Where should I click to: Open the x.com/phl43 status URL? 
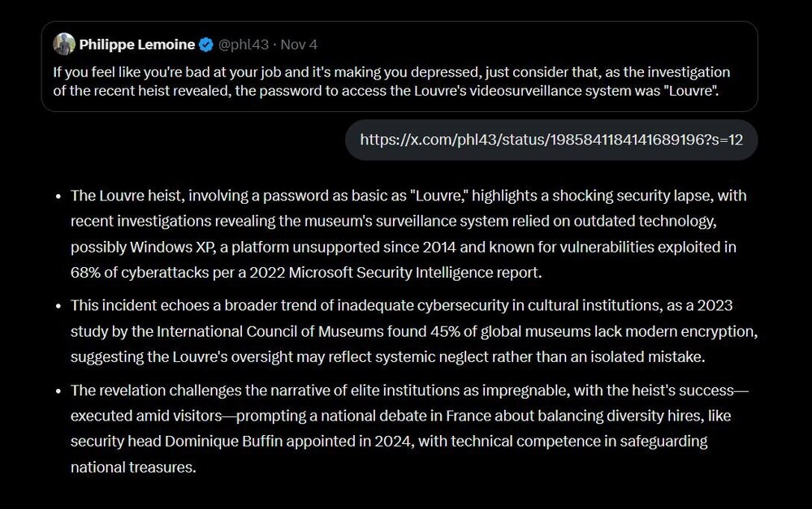(551, 140)
